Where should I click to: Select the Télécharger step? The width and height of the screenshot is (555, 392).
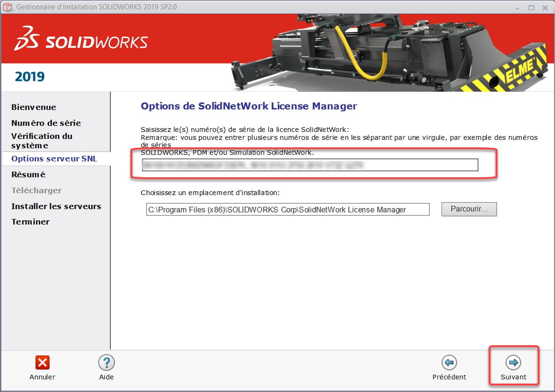[x=36, y=190]
